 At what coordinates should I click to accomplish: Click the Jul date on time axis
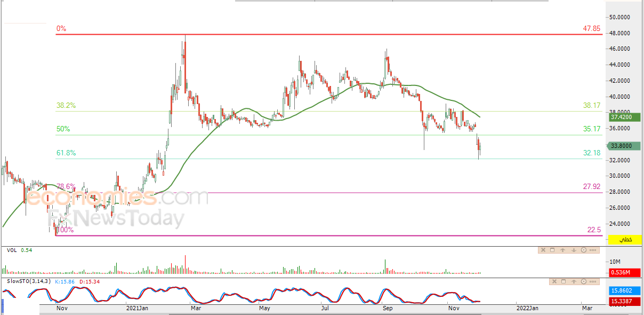pos(324,308)
